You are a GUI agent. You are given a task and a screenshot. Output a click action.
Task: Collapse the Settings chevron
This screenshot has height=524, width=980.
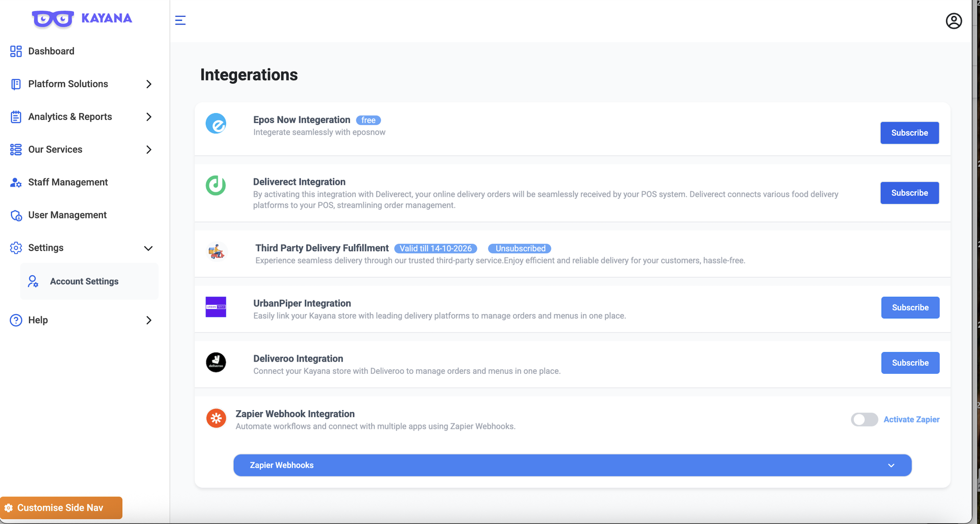[148, 248]
